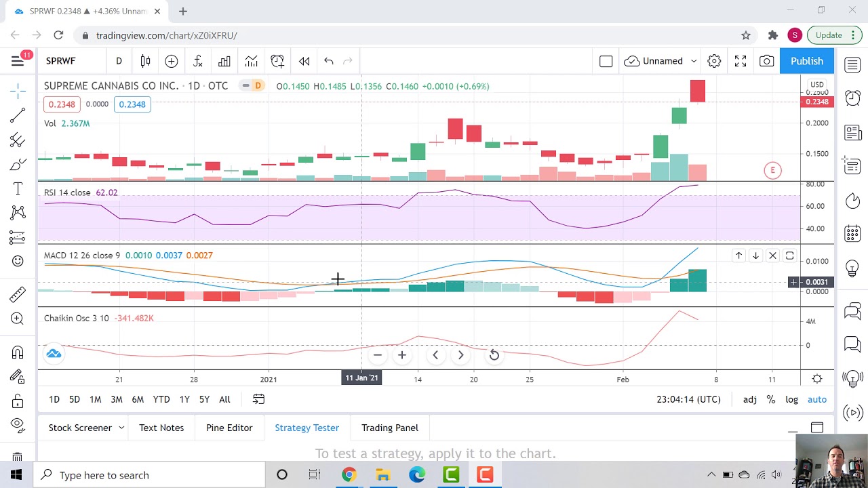
Task: Open News panel in right sidebar
Action: [x=852, y=132]
